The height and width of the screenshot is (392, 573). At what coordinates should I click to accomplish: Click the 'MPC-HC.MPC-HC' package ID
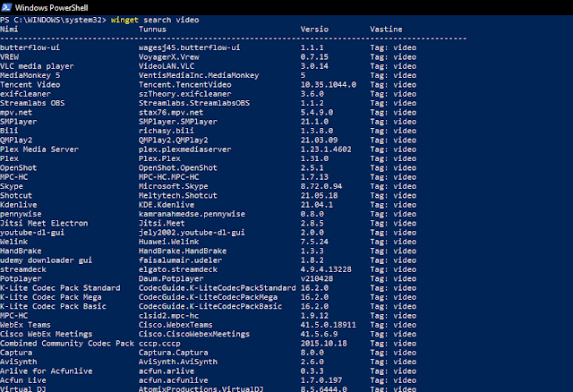[169, 177]
